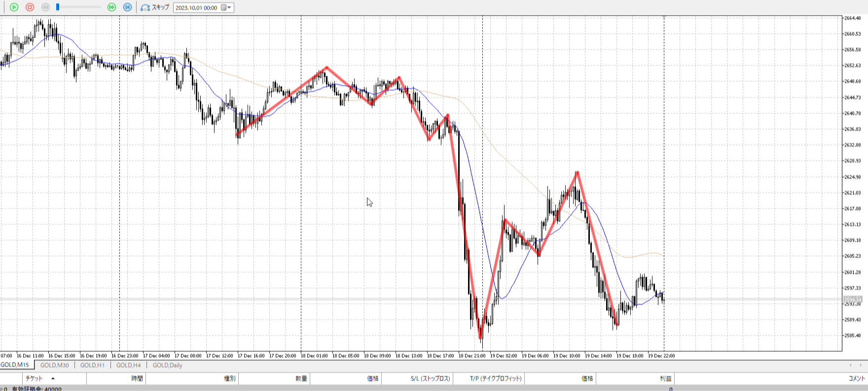The image size is (868, 391).
Task: Sort orders by チケット column header
Action: [35, 379]
